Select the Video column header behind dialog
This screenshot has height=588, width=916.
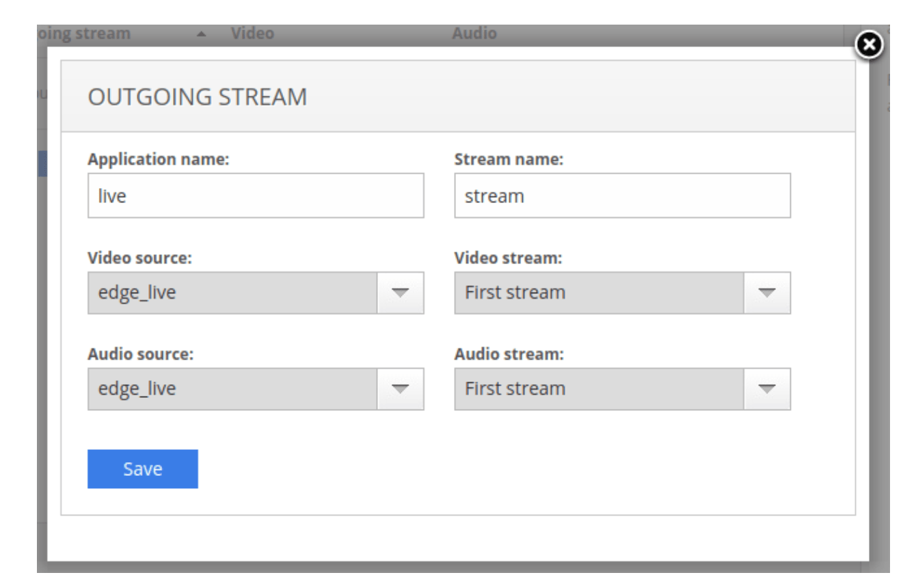[x=252, y=34]
